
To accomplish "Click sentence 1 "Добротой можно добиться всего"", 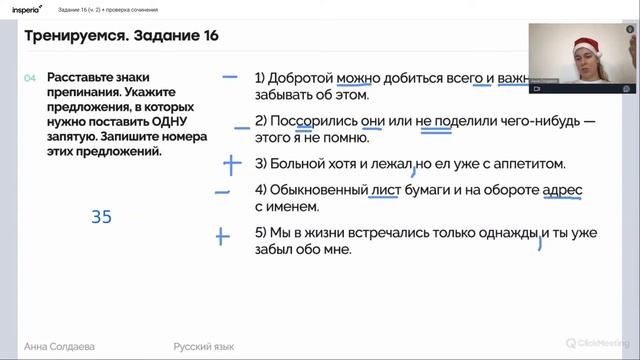I will click(x=393, y=86).
